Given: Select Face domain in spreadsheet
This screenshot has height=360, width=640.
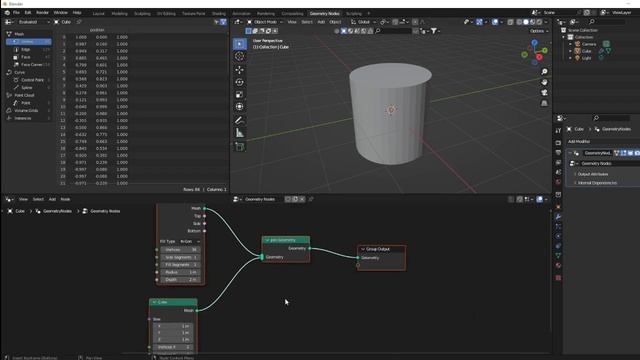Looking at the screenshot, I should [x=29, y=57].
